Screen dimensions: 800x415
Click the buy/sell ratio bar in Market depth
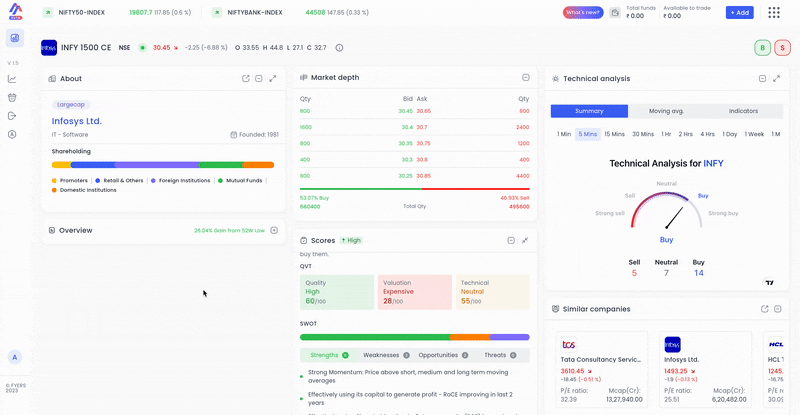point(414,189)
